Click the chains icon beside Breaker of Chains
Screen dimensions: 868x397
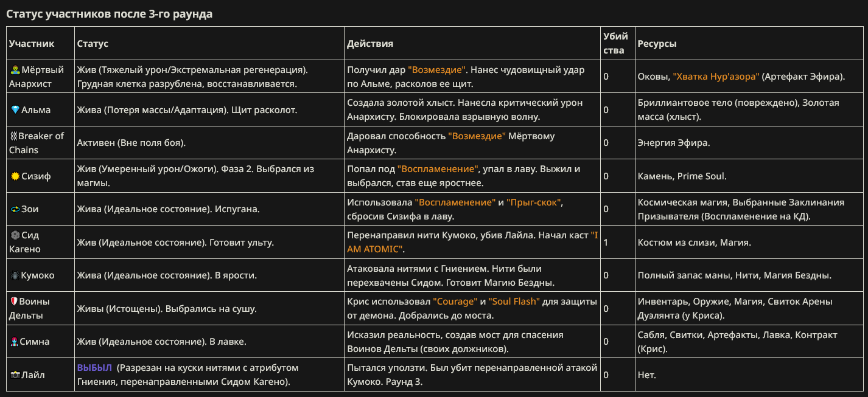coord(13,136)
